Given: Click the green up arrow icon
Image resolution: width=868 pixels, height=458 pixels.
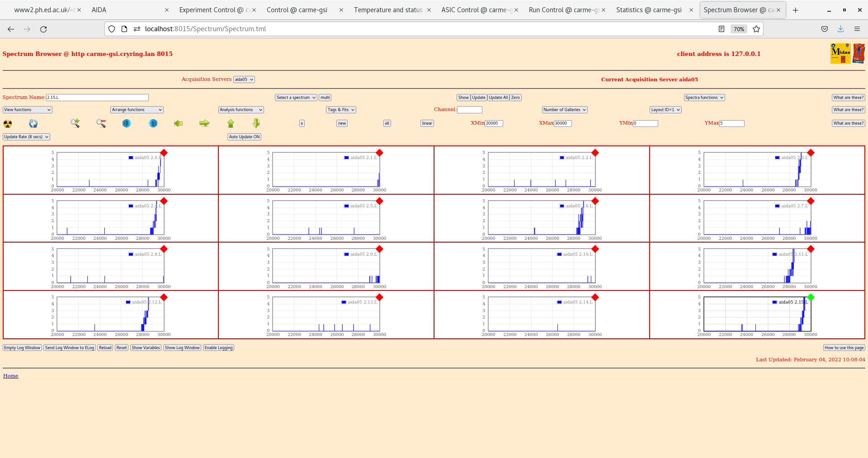Looking at the screenshot, I should [231, 123].
